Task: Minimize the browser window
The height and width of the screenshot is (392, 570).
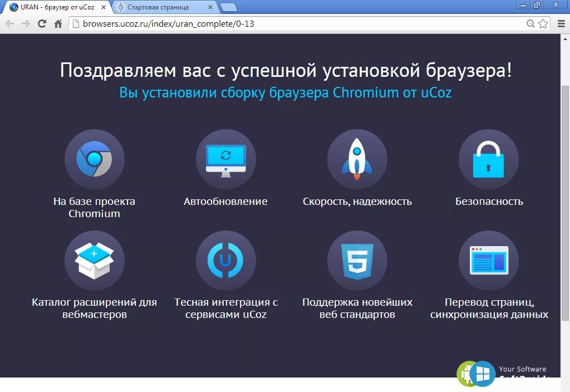Action: [523, 5]
